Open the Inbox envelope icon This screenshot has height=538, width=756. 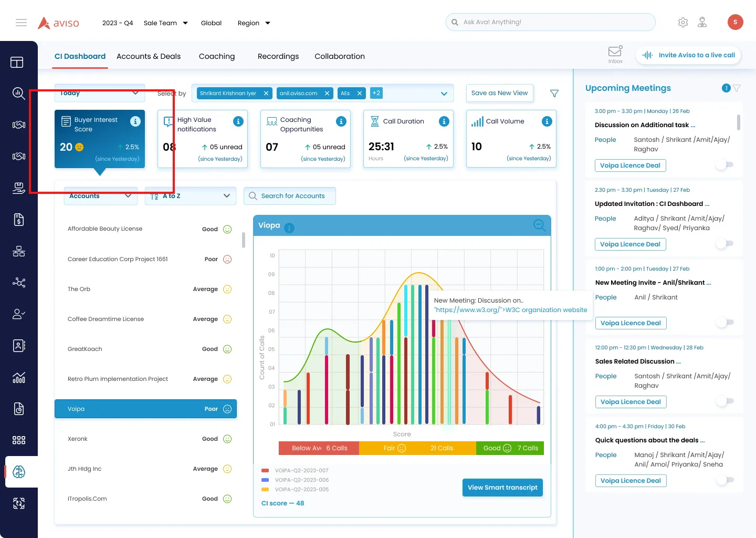[x=615, y=51]
